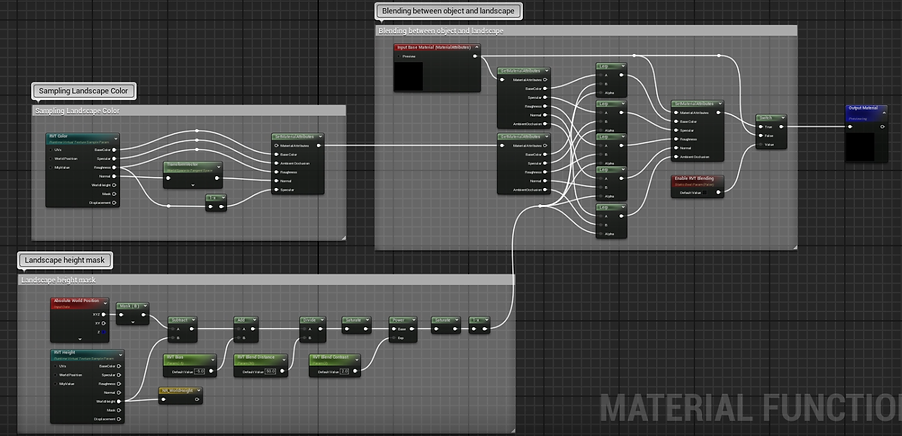
Task: Open the RVT Blend Distance chevron
Action: pyautogui.click(x=283, y=359)
